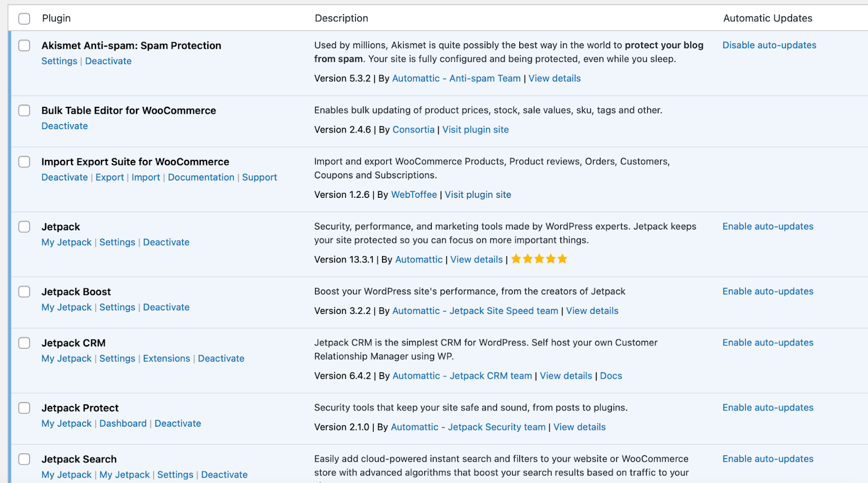Open Jetpack CRM Settings
The width and height of the screenshot is (868, 483).
pos(117,359)
